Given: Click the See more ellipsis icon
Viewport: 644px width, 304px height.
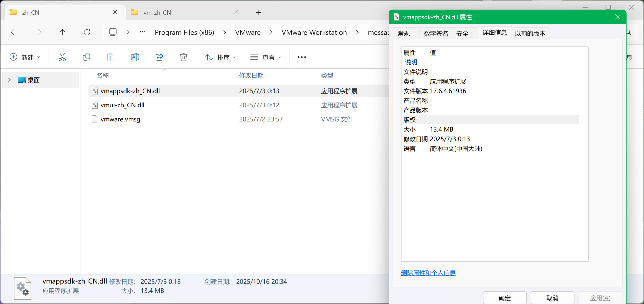Looking at the screenshot, I should (301, 57).
